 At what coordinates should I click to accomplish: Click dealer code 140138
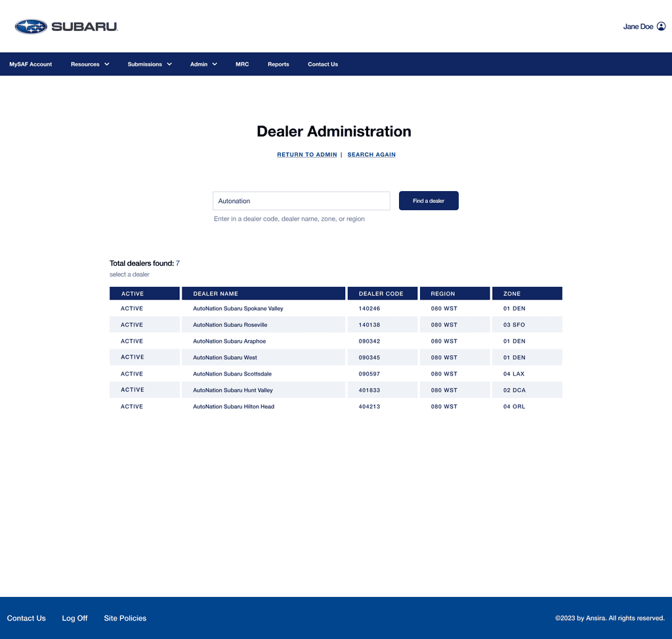[x=369, y=324]
